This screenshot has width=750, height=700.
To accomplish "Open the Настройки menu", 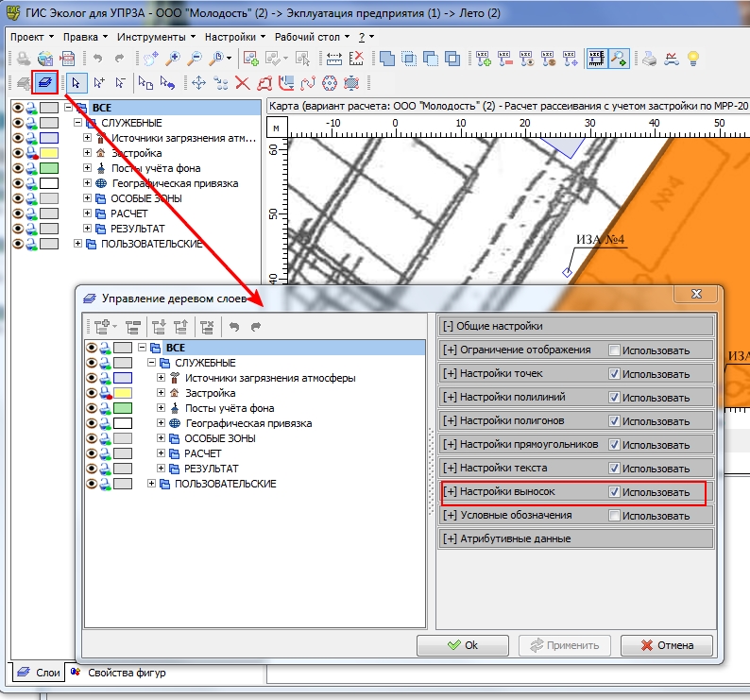I will point(234,37).
